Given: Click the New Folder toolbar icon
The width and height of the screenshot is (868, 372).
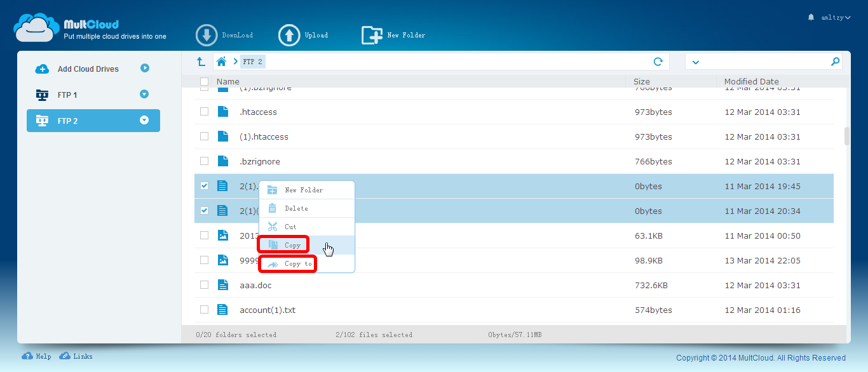Looking at the screenshot, I should click(372, 35).
